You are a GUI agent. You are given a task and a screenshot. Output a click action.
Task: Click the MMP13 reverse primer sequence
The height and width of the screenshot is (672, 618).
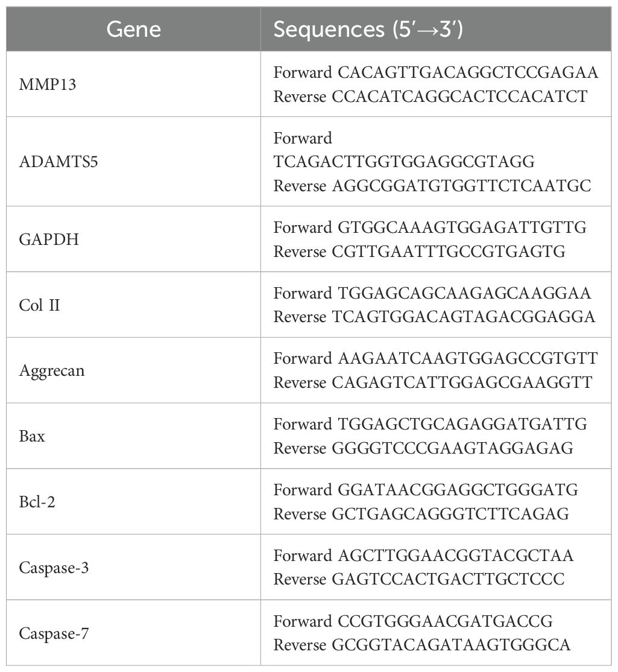coord(459,97)
